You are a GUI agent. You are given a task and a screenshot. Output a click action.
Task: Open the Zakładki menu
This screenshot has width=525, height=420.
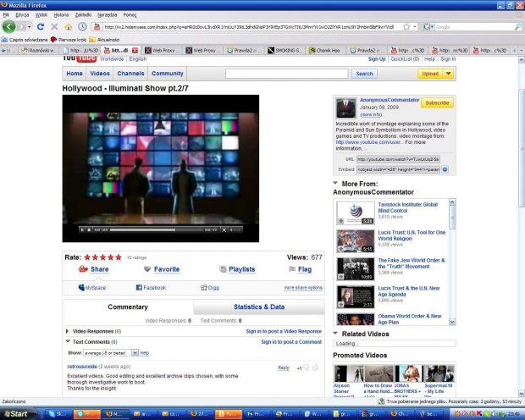83,14
